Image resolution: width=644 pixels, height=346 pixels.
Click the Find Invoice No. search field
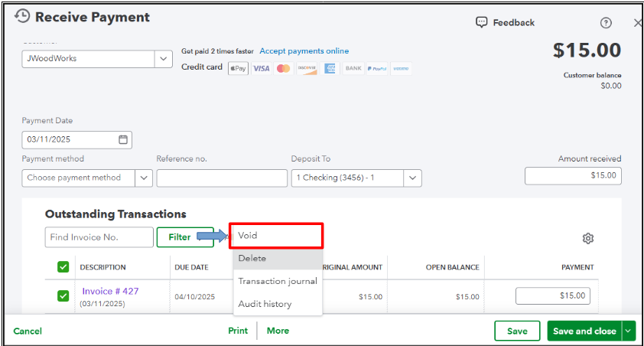[x=99, y=237]
